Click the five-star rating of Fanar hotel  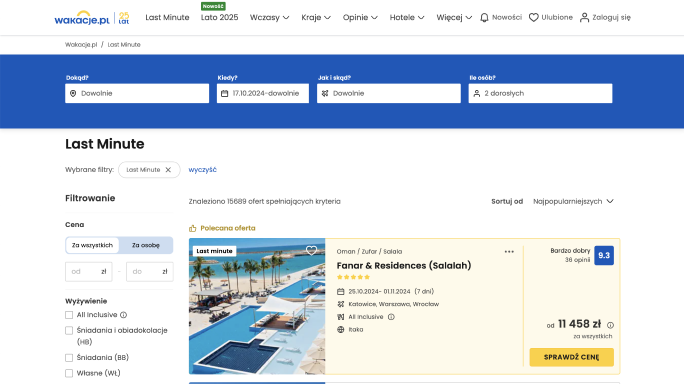pos(353,277)
